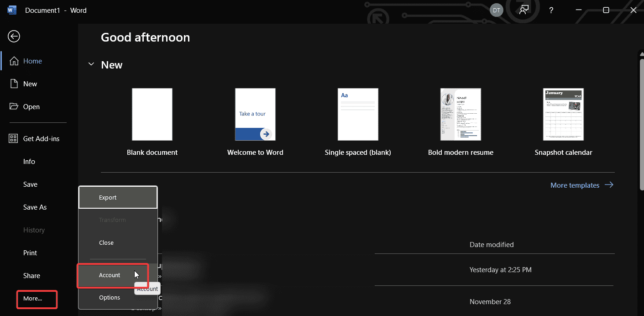Select Export from the More popup menu
The image size is (644, 316).
click(x=118, y=197)
